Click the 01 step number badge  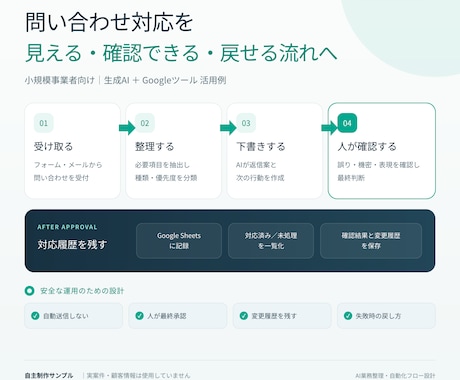tap(44, 123)
